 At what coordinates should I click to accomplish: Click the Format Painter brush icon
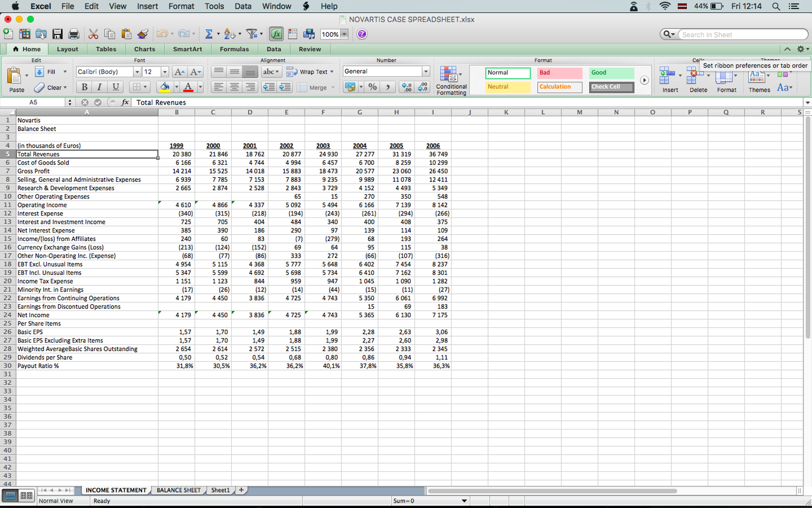coord(143,34)
